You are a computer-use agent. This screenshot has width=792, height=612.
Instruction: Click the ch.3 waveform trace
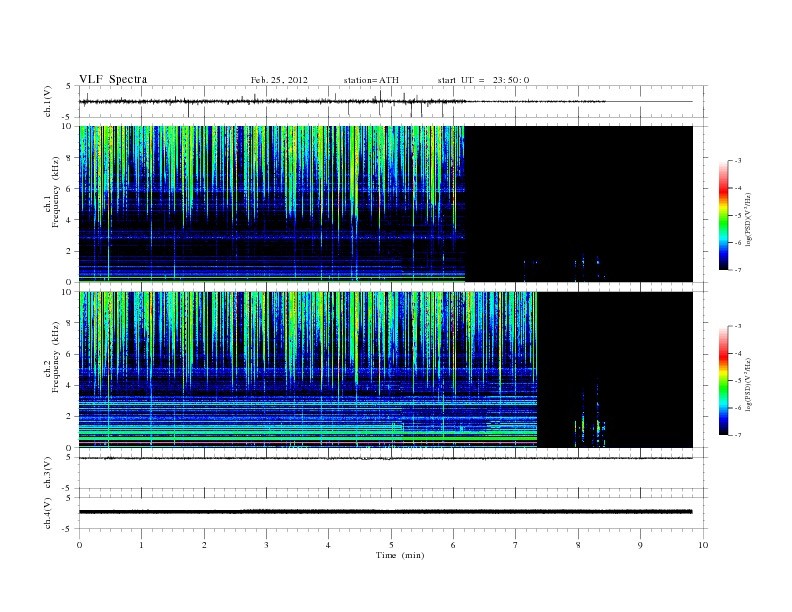coord(385,458)
